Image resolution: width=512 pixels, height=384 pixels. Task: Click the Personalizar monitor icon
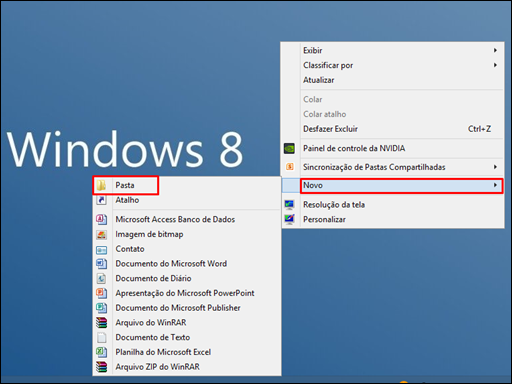point(289,219)
